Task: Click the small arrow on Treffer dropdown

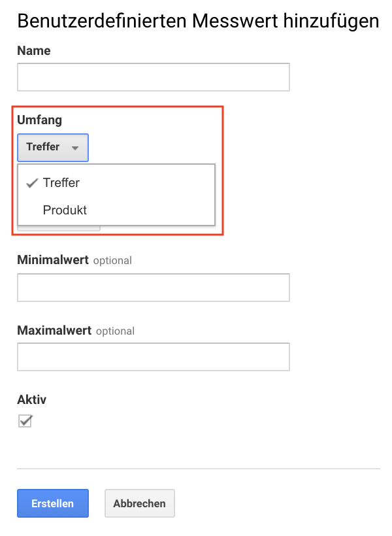Action: pyautogui.click(x=75, y=148)
